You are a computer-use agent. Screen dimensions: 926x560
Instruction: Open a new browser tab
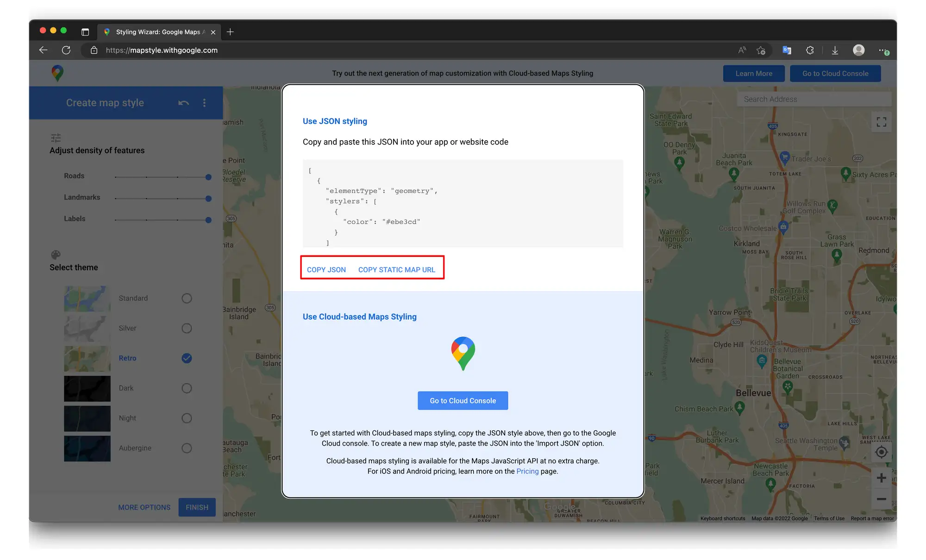(230, 32)
